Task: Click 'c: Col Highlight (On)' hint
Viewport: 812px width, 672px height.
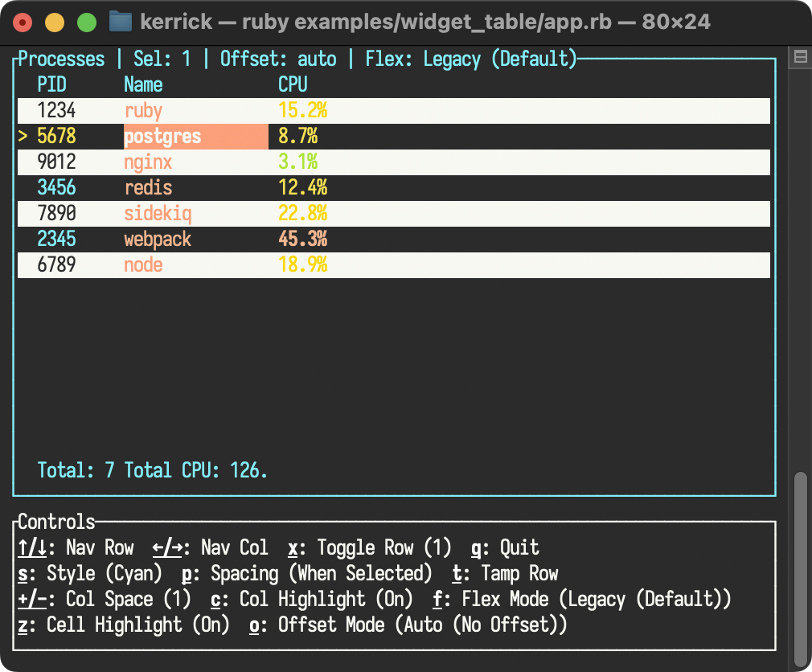Action: (312, 599)
